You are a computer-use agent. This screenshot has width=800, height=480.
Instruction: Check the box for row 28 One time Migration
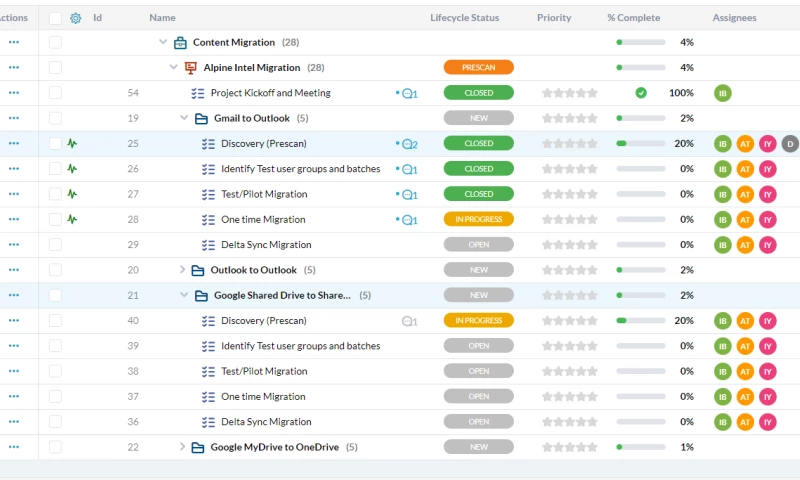tap(55, 219)
